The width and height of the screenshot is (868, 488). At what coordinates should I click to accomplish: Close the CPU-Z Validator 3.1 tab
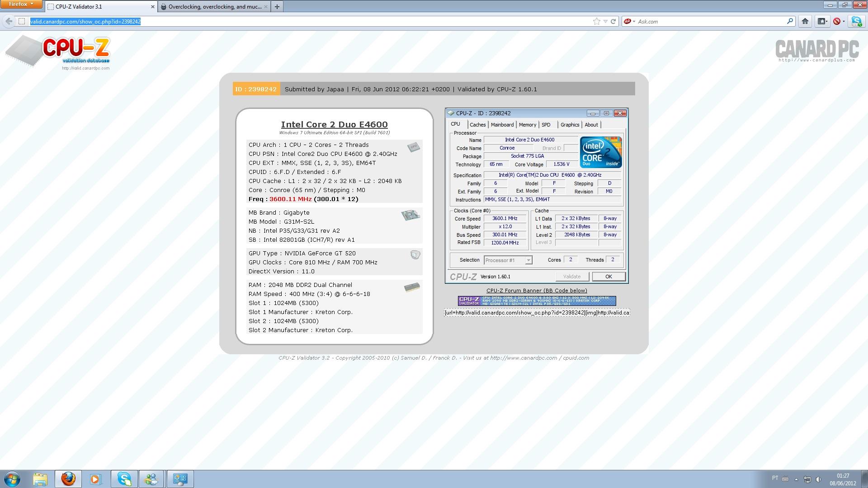click(x=152, y=7)
